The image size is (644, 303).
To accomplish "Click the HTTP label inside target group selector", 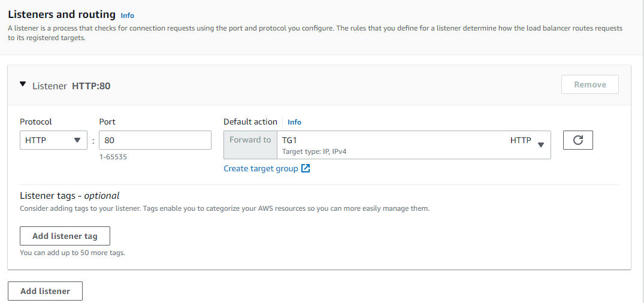I will pos(521,140).
